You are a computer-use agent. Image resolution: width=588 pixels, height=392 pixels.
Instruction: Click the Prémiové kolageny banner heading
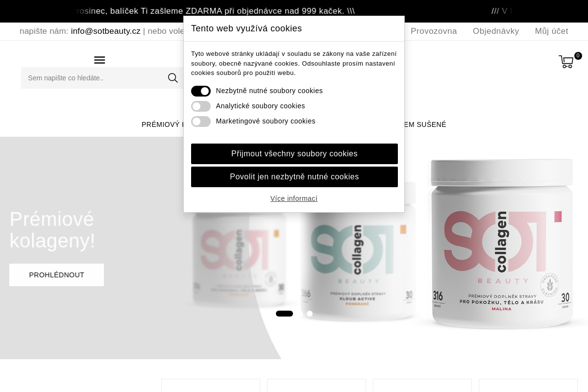coord(52,230)
